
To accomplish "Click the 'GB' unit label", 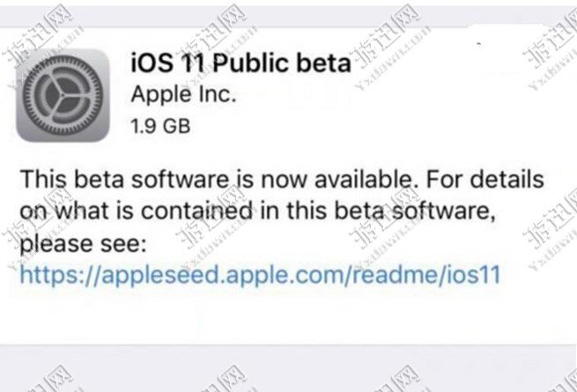I will click(175, 125).
